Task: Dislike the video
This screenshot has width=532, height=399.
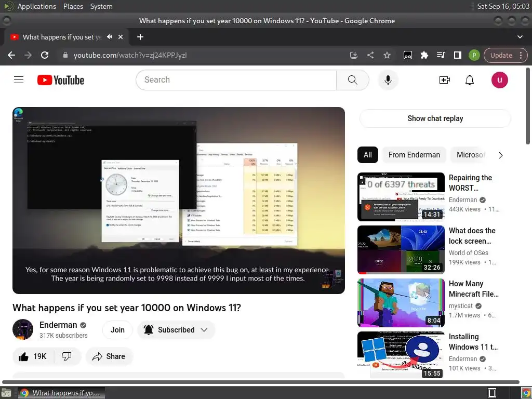Action: 67,356
